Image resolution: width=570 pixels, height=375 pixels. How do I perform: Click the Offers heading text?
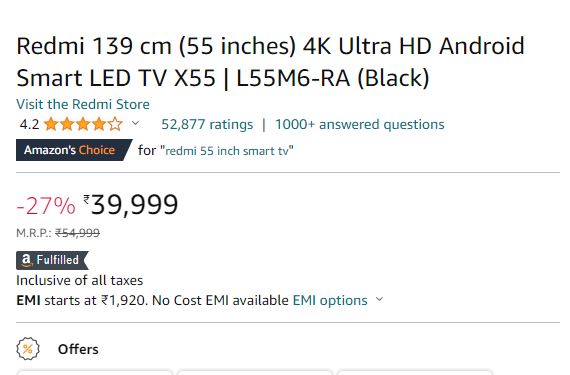click(78, 349)
